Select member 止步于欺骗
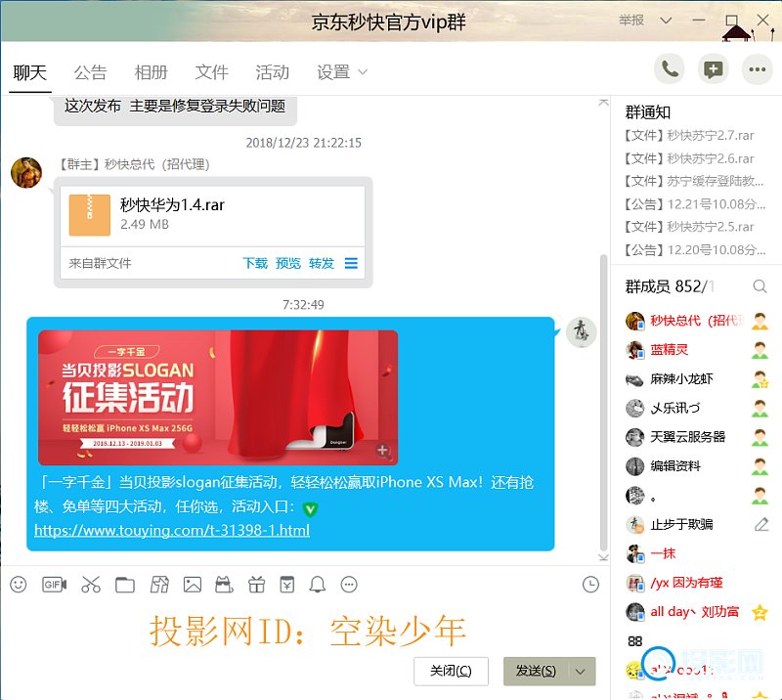Screen dimensions: 782x700 point(697,524)
